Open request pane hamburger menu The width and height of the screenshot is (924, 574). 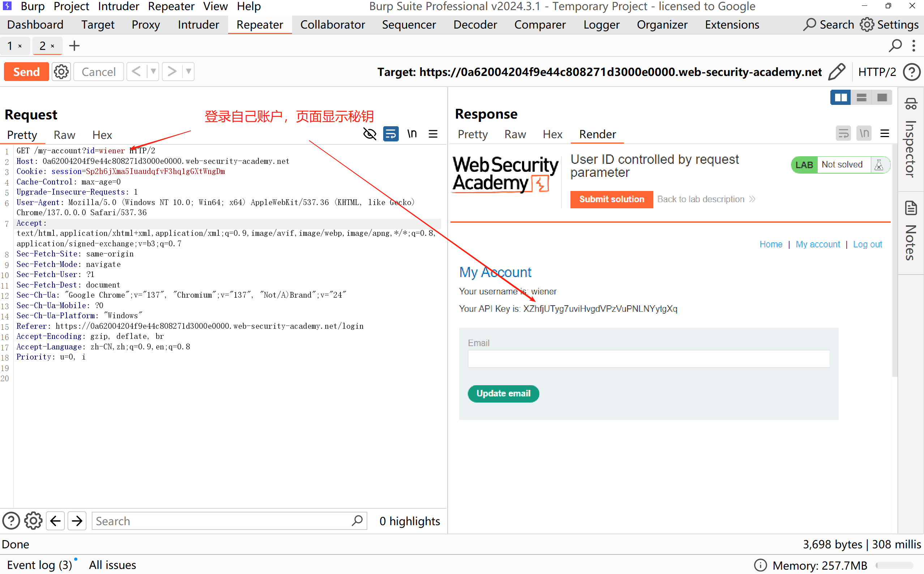(433, 133)
